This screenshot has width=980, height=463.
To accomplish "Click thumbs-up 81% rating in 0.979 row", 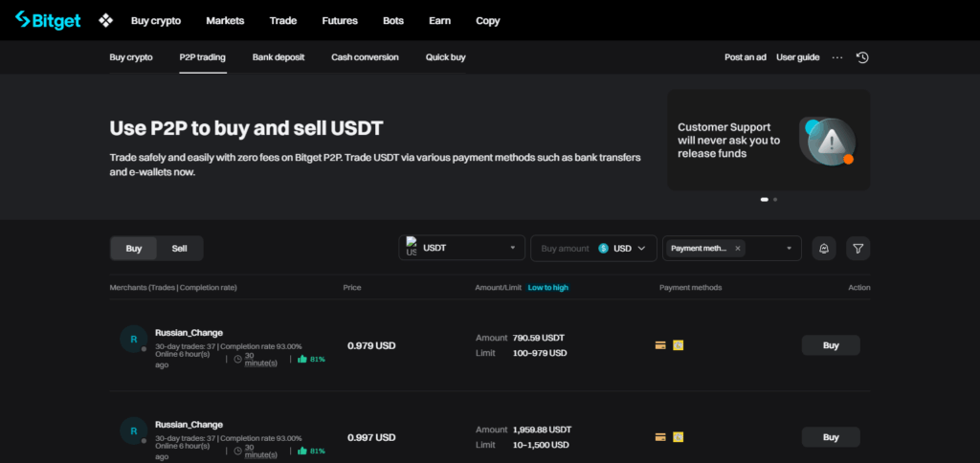I will tap(311, 360).
